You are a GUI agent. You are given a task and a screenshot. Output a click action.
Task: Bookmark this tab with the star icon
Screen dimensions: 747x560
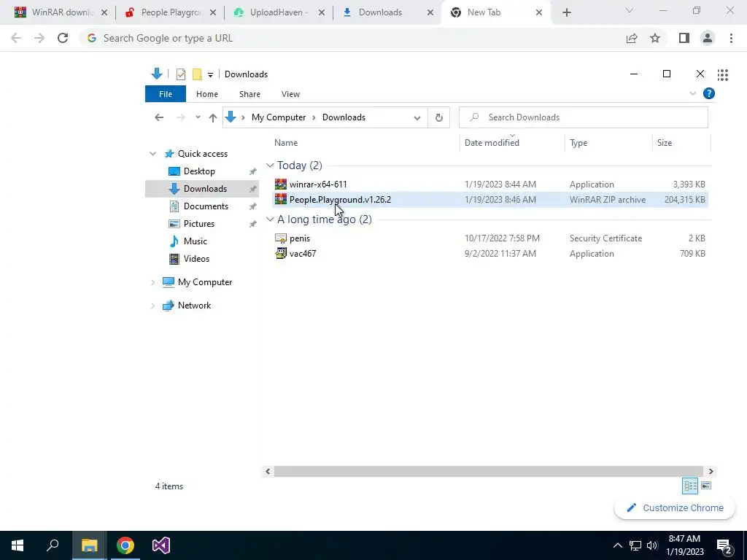[655, 38]
